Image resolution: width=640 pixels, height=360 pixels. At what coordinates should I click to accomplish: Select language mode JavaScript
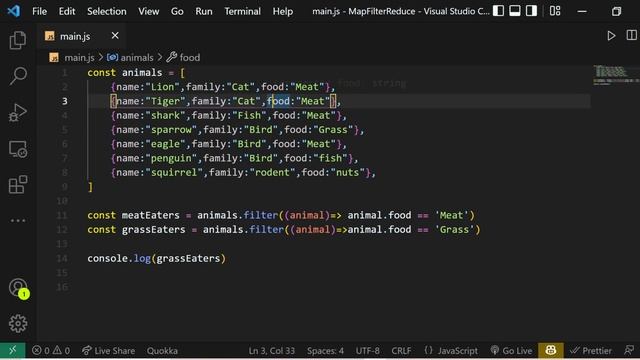(x=451, y=351)
